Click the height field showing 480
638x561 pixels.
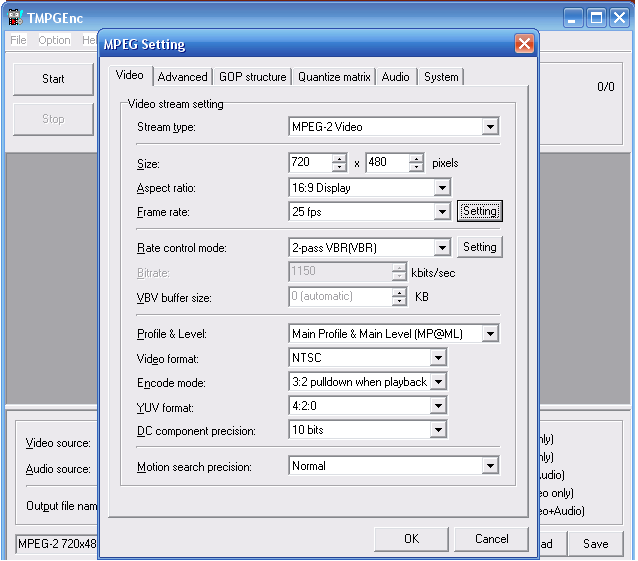point(388,162)
